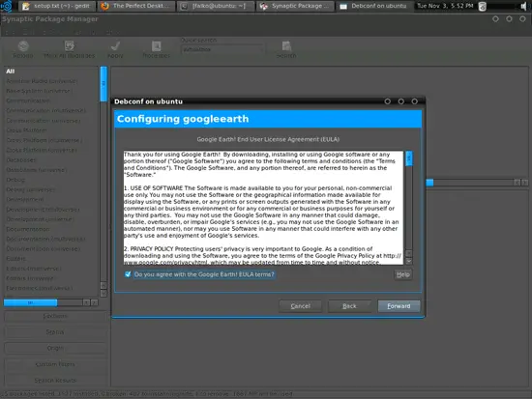Image resolution: width=532 pixels, height=399 pixels.
Task: Click the Reload toolbar icon
Action: click(23, 46)
